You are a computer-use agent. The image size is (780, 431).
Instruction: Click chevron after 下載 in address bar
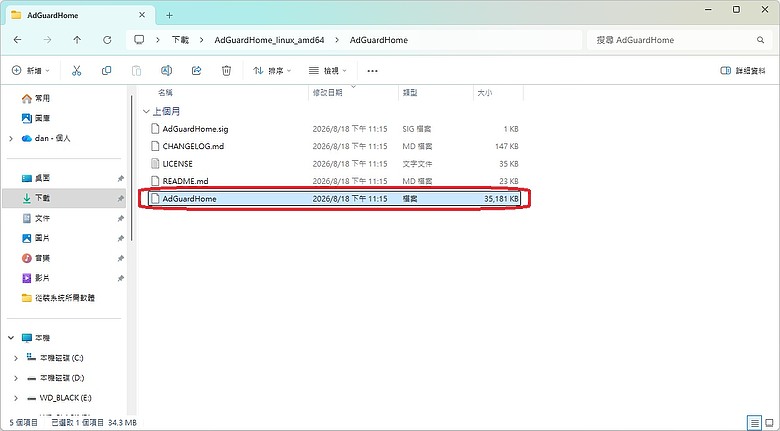pos(201,40)
